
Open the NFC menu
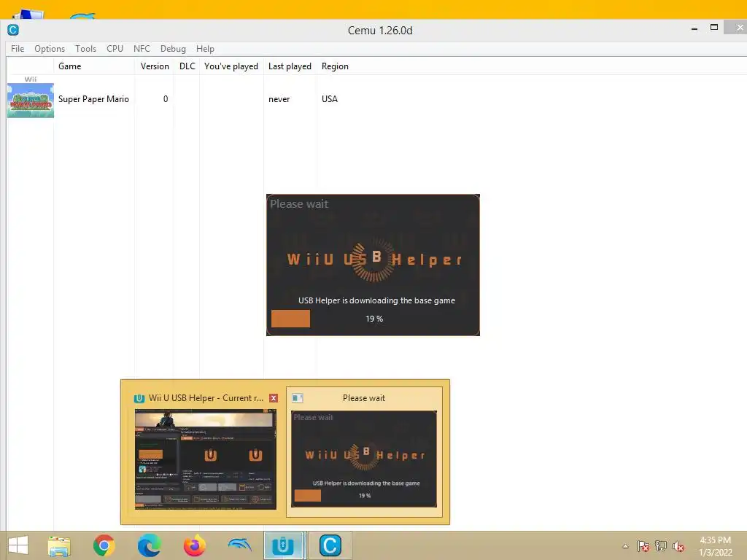point(142,49)
